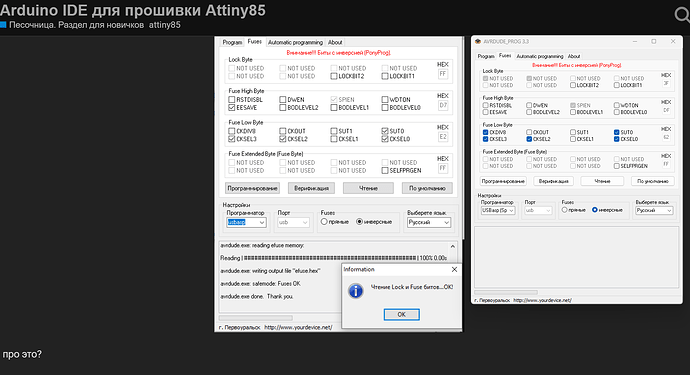
Task: Select инверсные radio in AVRDUDE_PROG 3.3 window
Action: pyautogui.click(x=595, y=210)
